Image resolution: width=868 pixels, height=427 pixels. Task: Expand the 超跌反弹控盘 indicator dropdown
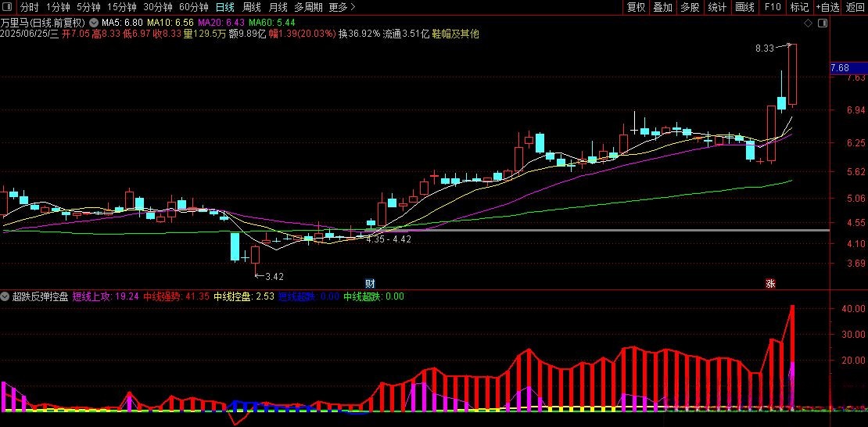pyautogui.click(x=6, y=296)
